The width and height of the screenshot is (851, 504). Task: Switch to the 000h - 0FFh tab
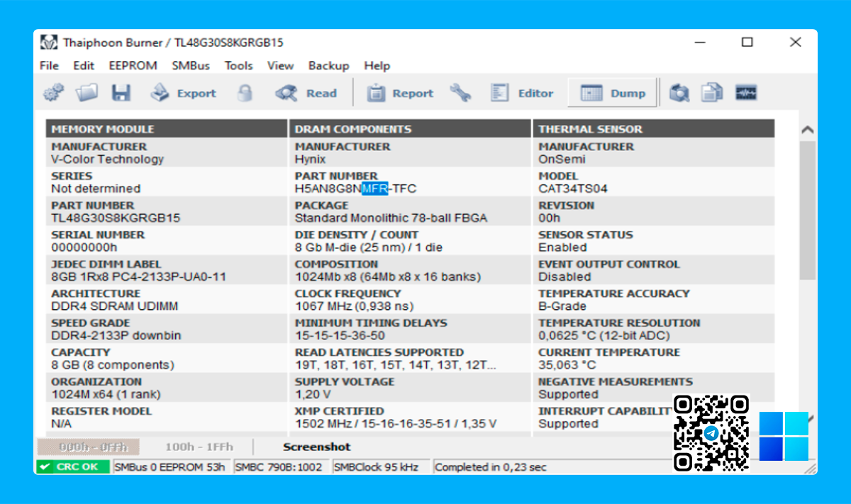click(89, 447)
